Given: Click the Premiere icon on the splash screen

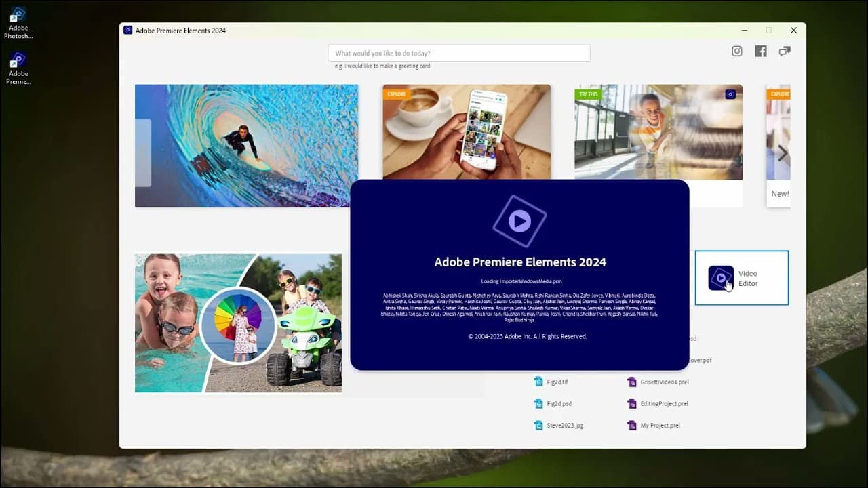Looking at the screenshot, I should pos(519,220).
